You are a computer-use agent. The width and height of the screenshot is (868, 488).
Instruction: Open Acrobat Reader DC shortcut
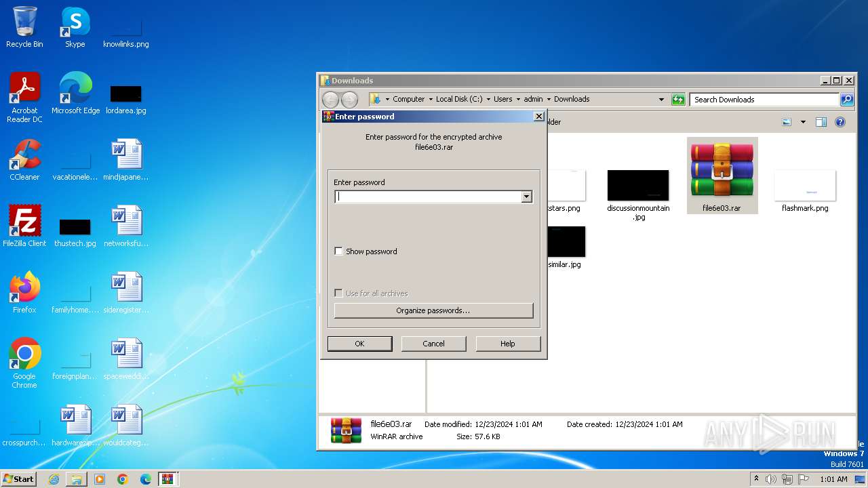coord(24,97)
